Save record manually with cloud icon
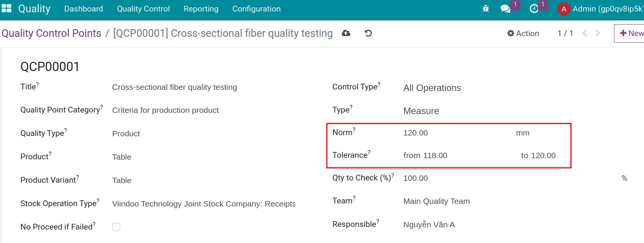Screen dimensions: 644x243 346,33
